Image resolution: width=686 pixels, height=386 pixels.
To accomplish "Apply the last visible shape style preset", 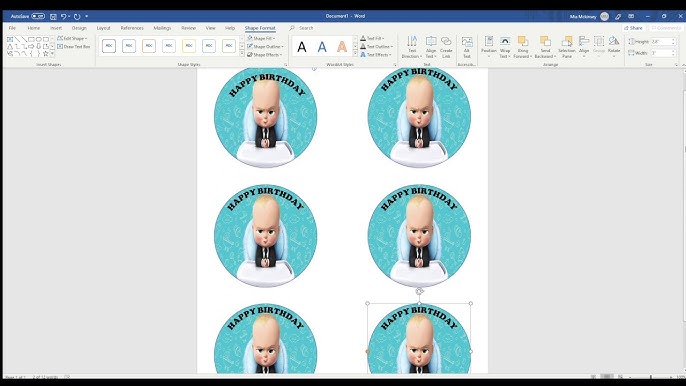I will tap(229, 46).
